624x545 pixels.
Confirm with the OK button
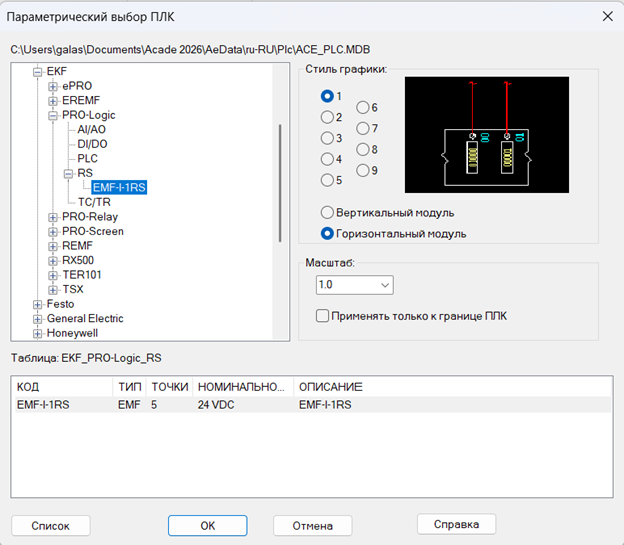208,526
